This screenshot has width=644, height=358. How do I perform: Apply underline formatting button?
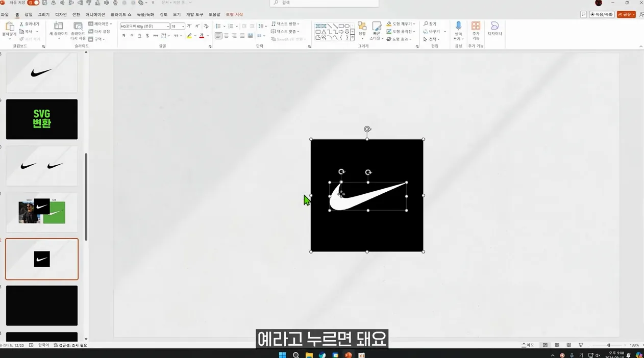click(139, 36)
